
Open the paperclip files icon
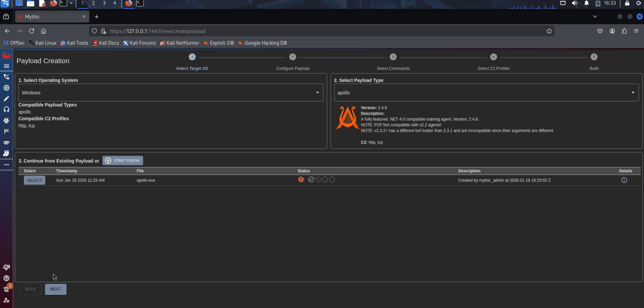(x=6, y=143)
